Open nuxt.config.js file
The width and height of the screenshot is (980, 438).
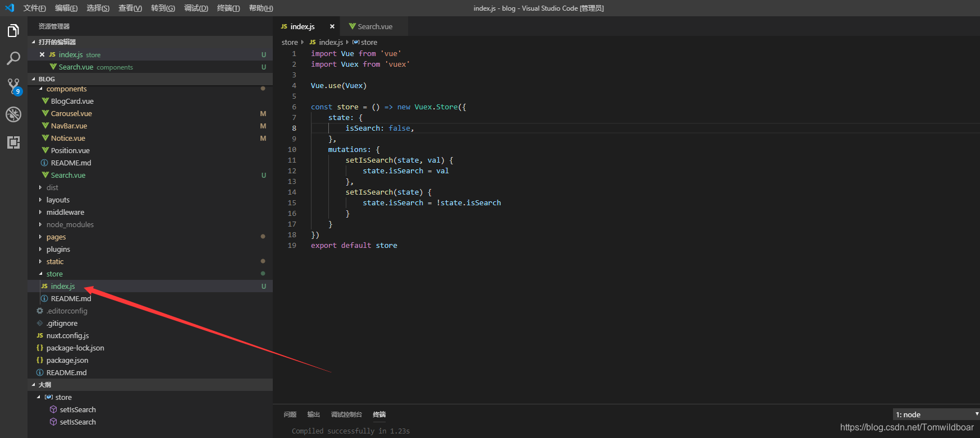tap(150, 335)
